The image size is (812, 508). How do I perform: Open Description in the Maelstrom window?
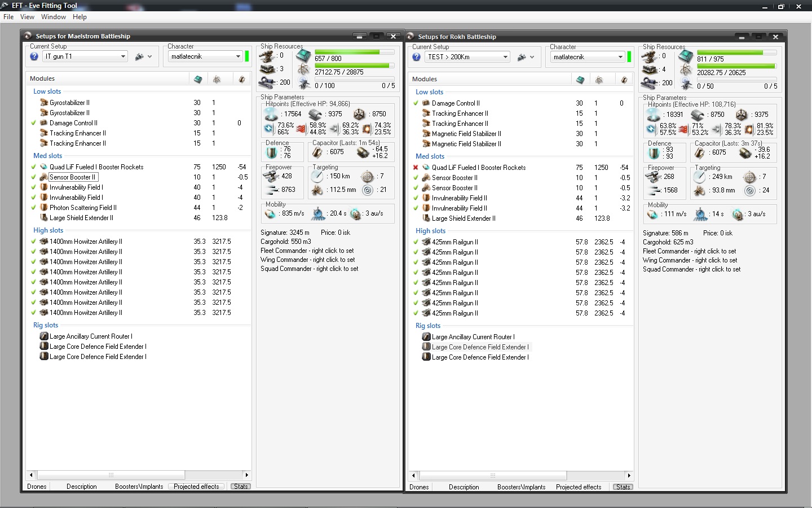tap(82, 487)
